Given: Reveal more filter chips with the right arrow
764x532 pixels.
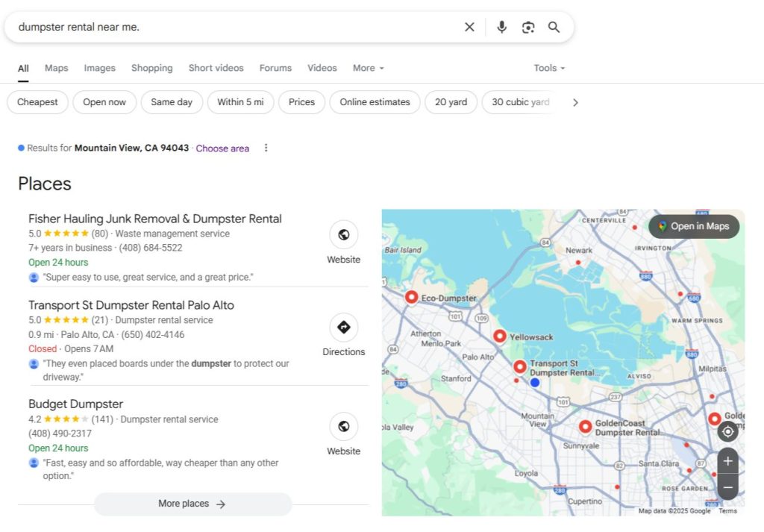Looking at the screenshot, I should pos(575,101).
